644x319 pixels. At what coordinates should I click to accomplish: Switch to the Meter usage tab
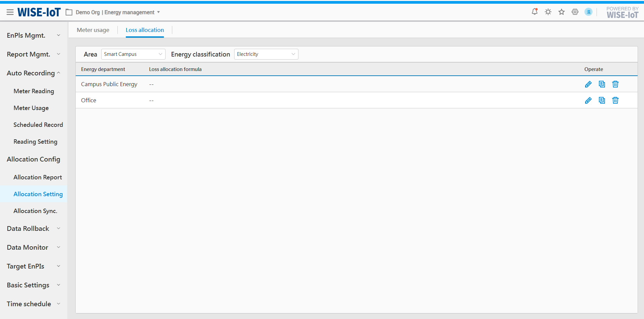click(93, 30)
